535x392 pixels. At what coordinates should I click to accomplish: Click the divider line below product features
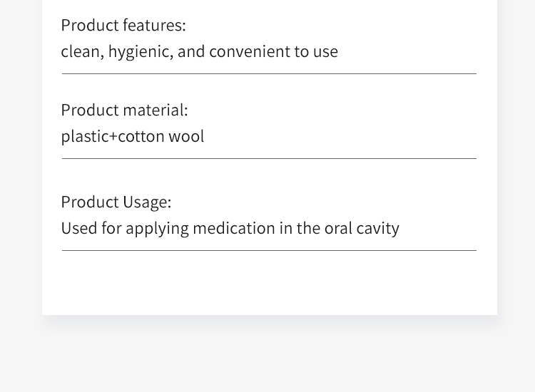click(269, 73)
